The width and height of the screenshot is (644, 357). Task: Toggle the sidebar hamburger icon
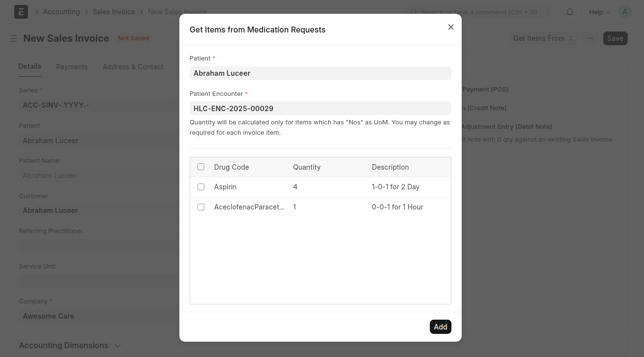(x=14, y=38)
